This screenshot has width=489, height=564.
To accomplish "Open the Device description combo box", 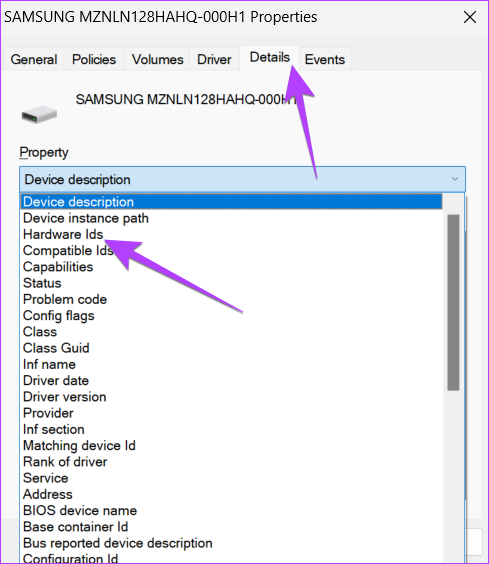I will pyautogui.click(x=242, y=179).
